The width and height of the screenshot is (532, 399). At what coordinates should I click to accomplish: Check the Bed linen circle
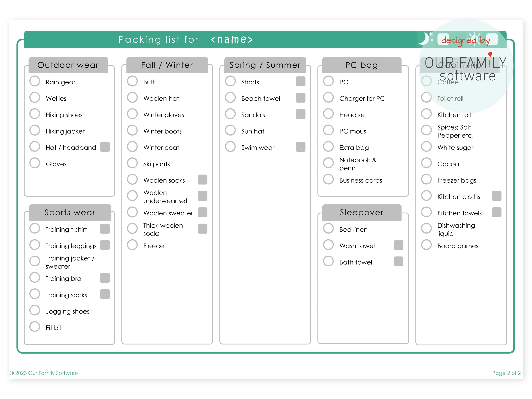[328, 229]
